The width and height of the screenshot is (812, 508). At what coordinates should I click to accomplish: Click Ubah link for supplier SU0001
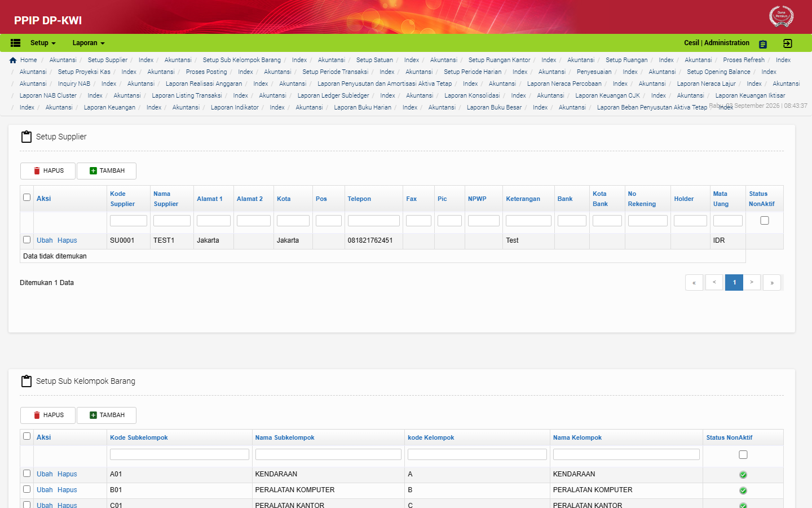tap(45, 240)
